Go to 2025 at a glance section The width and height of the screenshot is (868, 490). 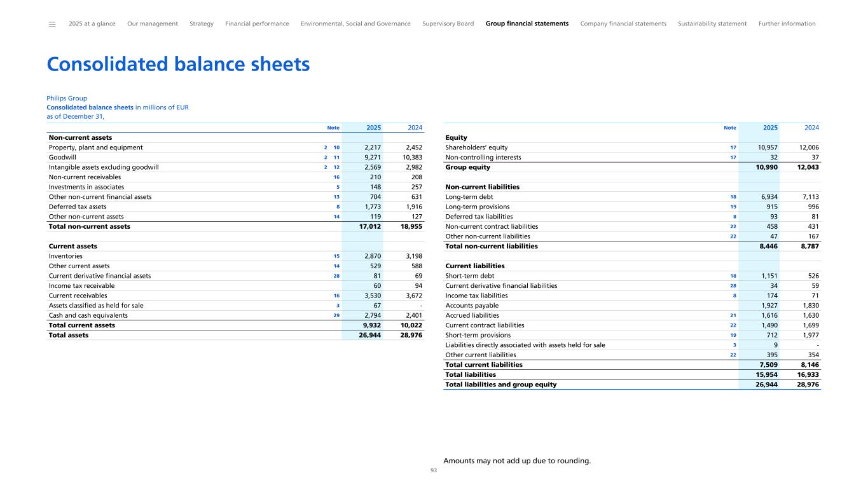[x=92, y=24]
